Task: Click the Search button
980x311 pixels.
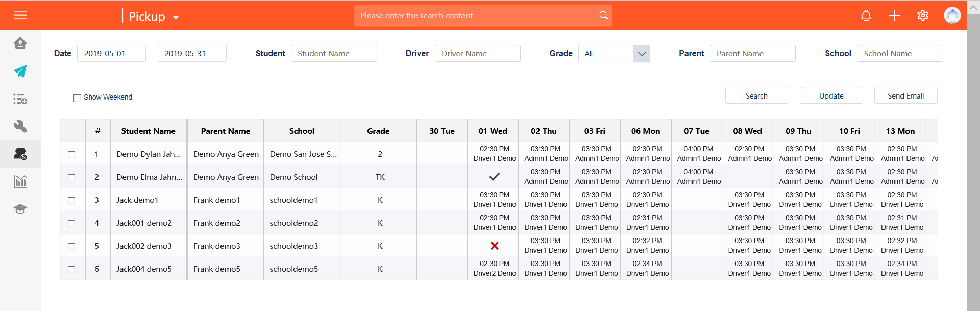Action: [756, 95]
